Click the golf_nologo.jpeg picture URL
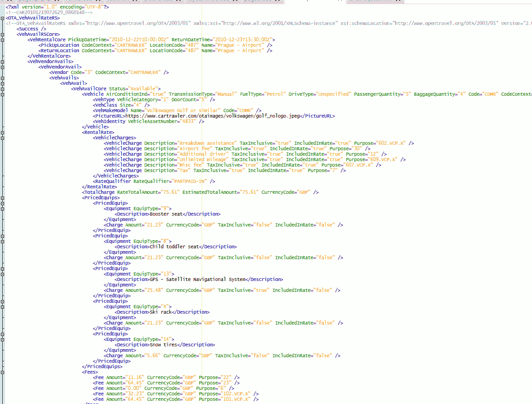The height and width of the screenshot is (404, 532). (212, 116)
